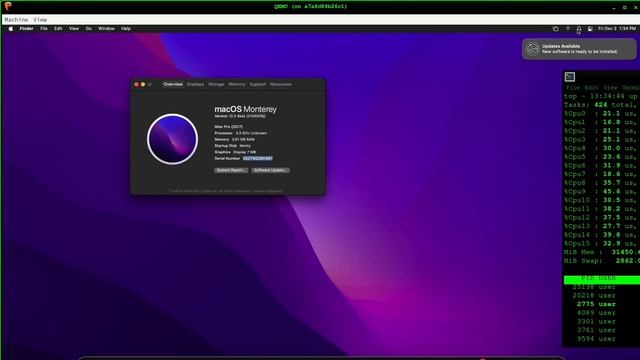Viewport: 640px width, 360px height.
Task: Select the highlighted serial number value
Action: pyautogui.click(x=258, y=158)
